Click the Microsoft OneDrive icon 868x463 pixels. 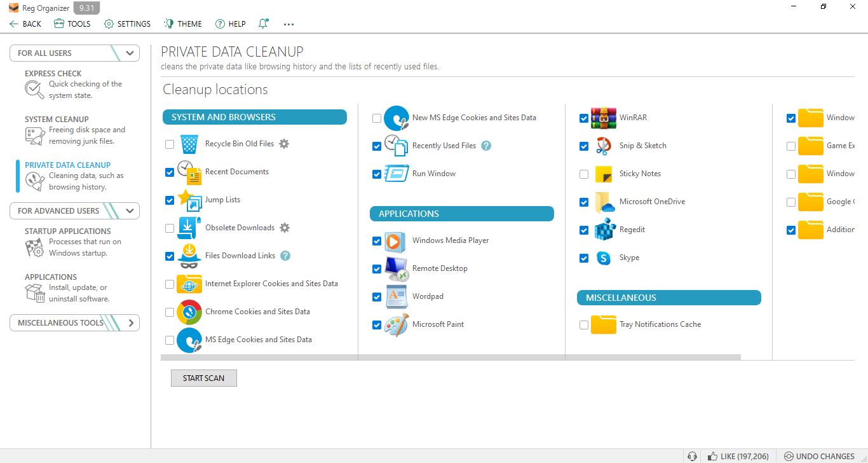tap(604, 202)
